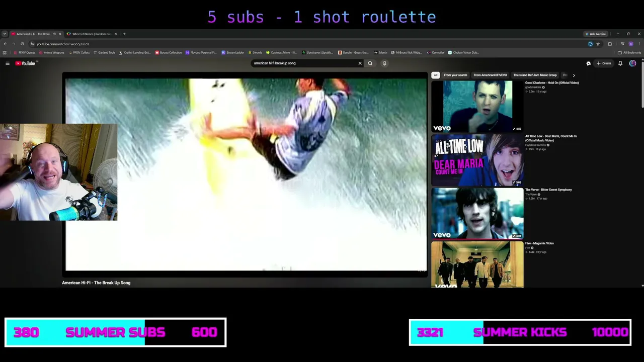Screen dimensions: 644x362
Task: Click the Good Charlotte - Hold On title
Action: coord(552,82)
